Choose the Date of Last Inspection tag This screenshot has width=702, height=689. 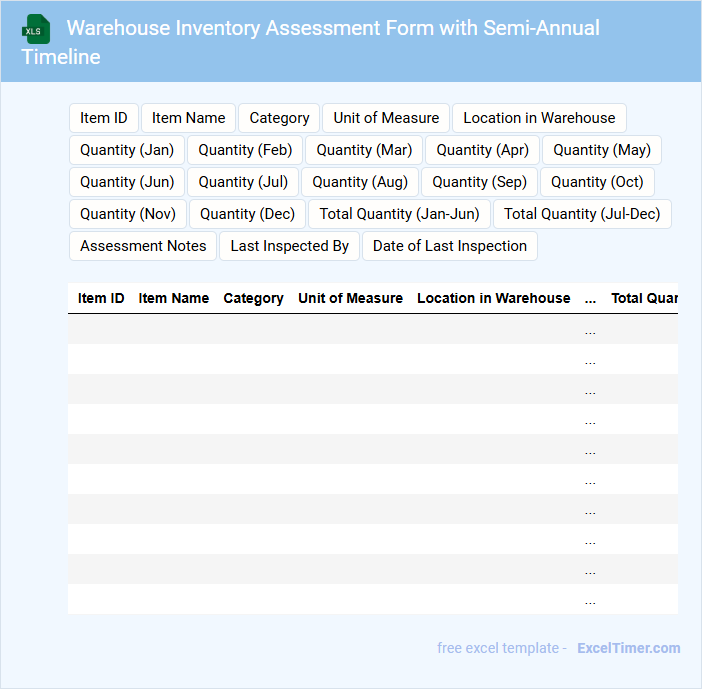pyautogui.click(x=449, y=246)
